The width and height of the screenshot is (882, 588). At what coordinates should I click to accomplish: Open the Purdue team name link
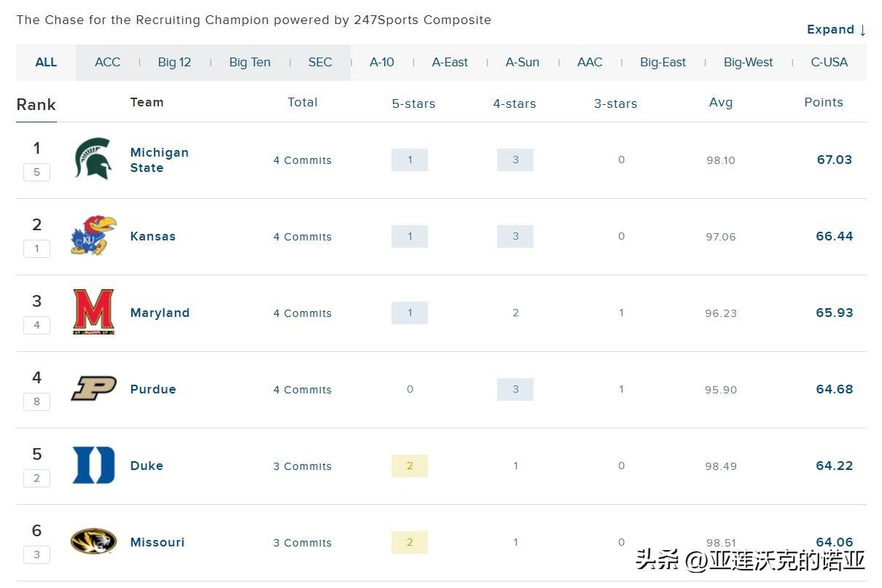click(153, 389)
